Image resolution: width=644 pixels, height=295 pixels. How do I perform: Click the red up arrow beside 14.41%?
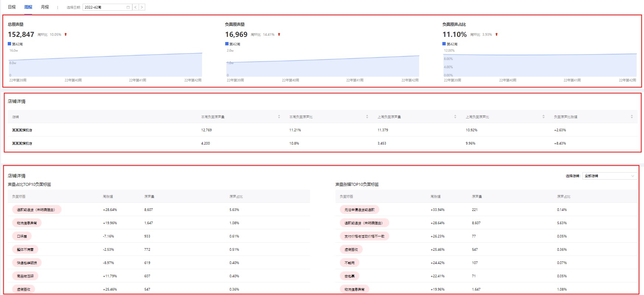pyautogui.click(x=279, y=34)
